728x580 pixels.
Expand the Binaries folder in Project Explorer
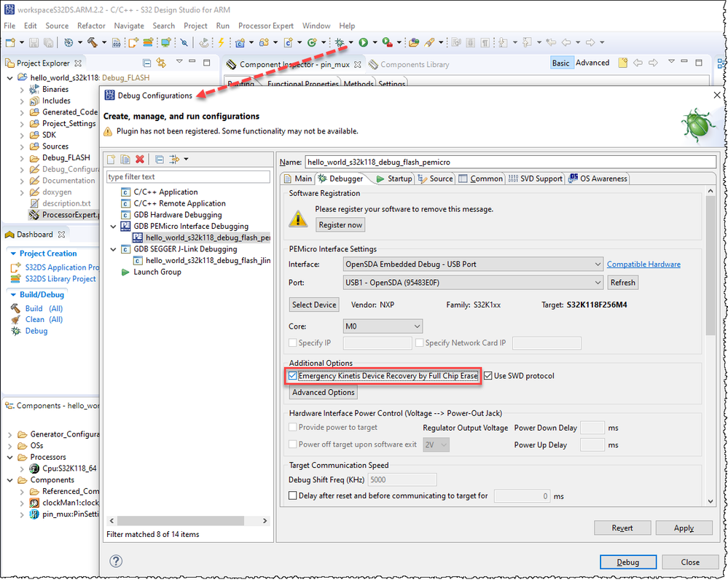coord(22,89)
